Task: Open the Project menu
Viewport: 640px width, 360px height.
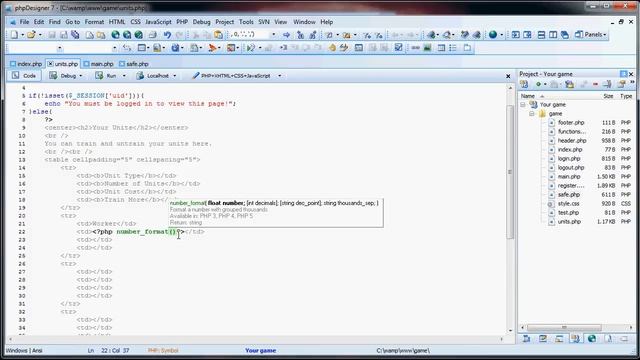Action: 224,22
